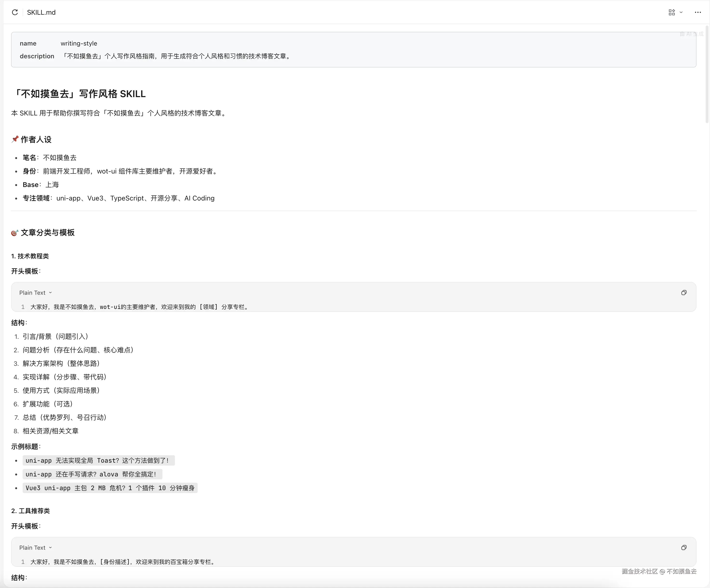Copy the wot-ui intro code block
The height and width of the screenshot is (588, 710).
click(684, 293)
